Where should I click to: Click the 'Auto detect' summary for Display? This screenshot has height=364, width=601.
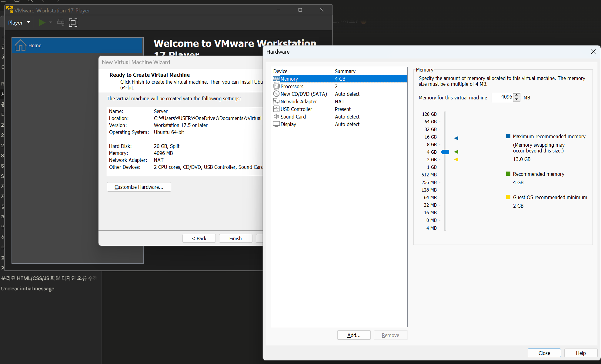(x=347, y=124)
